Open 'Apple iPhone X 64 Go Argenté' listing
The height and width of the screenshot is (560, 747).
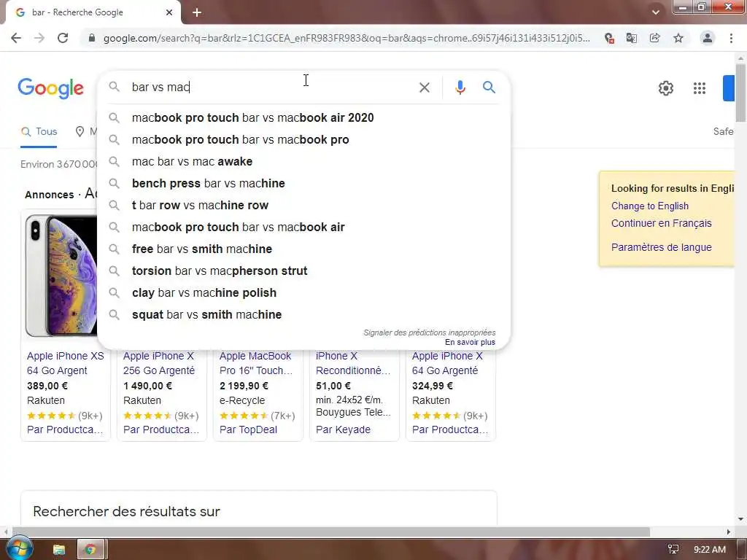[447, 363]
